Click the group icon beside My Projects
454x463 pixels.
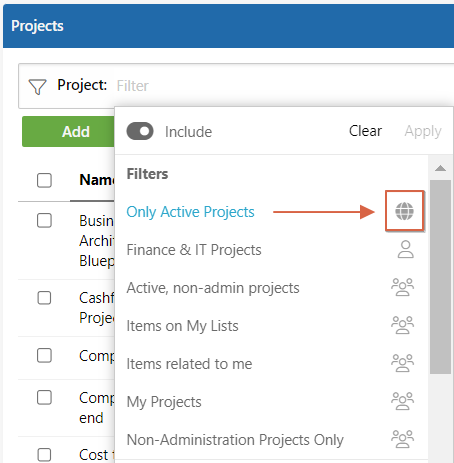pyautogui.click(x=402, y=401)
